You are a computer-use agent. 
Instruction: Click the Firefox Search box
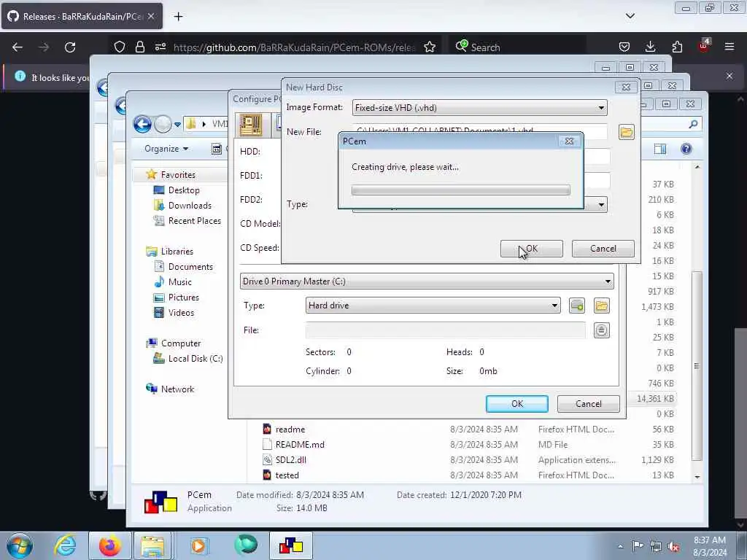pos(519,47)
